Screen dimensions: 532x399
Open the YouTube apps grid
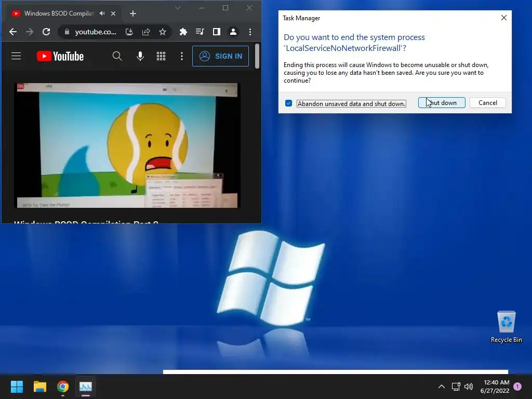coord(161,56)
